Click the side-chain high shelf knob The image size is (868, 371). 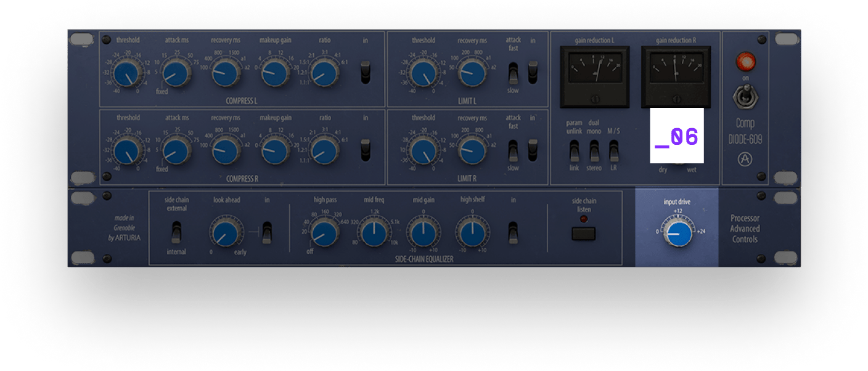pyautogui.click(x=472, y=233)
